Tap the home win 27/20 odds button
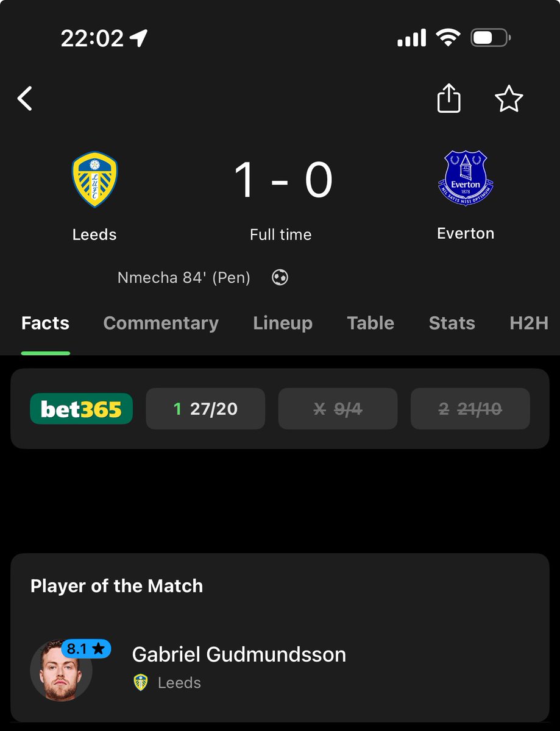This screenshot has width=560, height=731. click(205, 409)
